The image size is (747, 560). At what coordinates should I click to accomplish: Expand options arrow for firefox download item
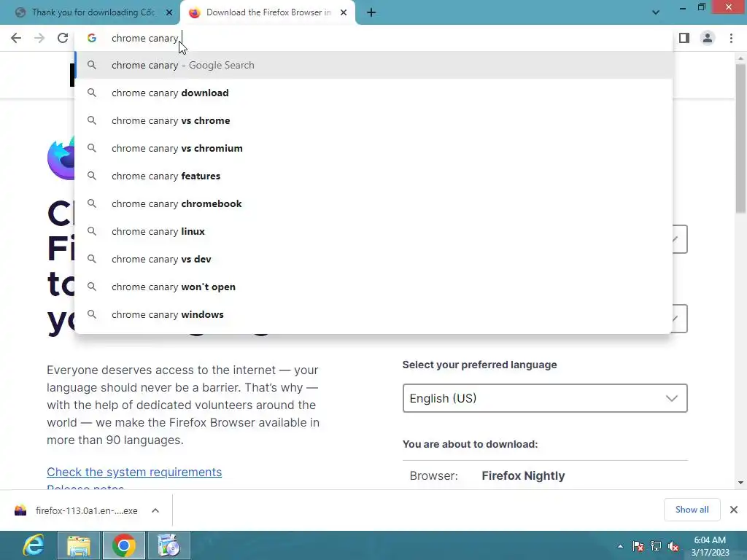(x=155, y=510)
